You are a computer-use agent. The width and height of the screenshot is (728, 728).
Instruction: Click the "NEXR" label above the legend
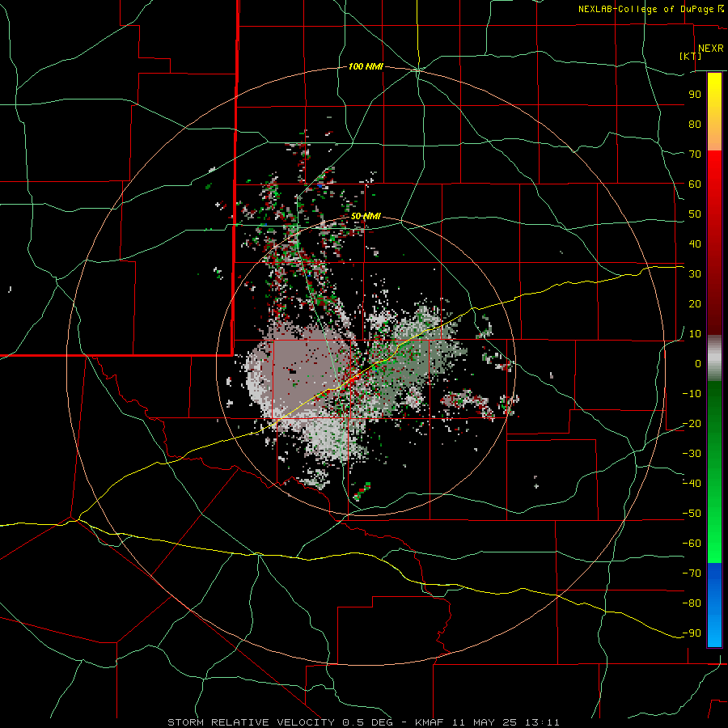tap(710, 49)
